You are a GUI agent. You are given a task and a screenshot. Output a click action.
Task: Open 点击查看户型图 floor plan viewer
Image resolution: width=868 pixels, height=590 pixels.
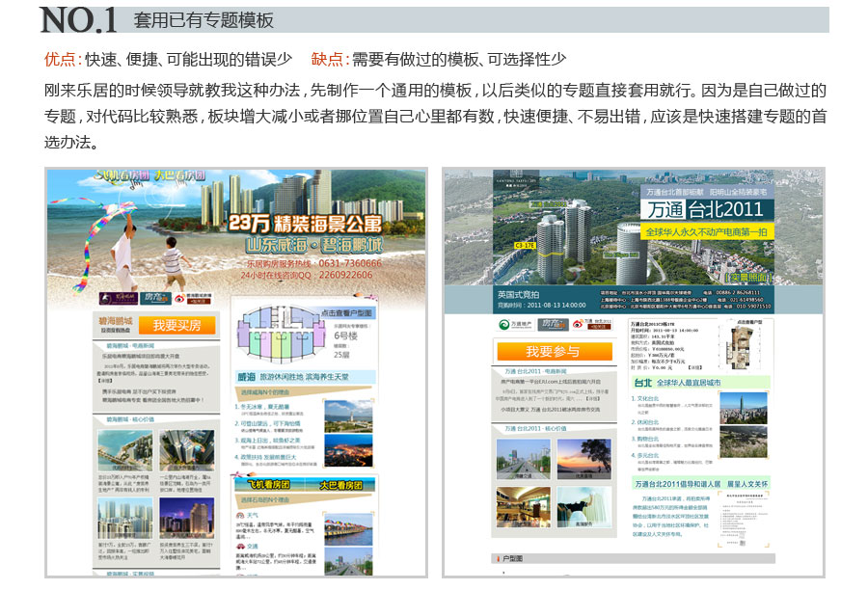347,313
